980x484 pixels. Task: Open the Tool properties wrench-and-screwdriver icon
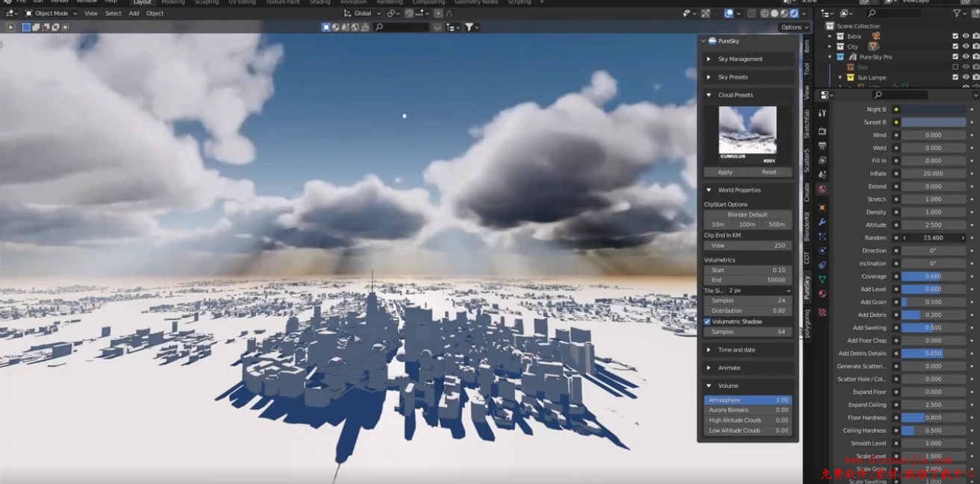[x=822, y=113]
